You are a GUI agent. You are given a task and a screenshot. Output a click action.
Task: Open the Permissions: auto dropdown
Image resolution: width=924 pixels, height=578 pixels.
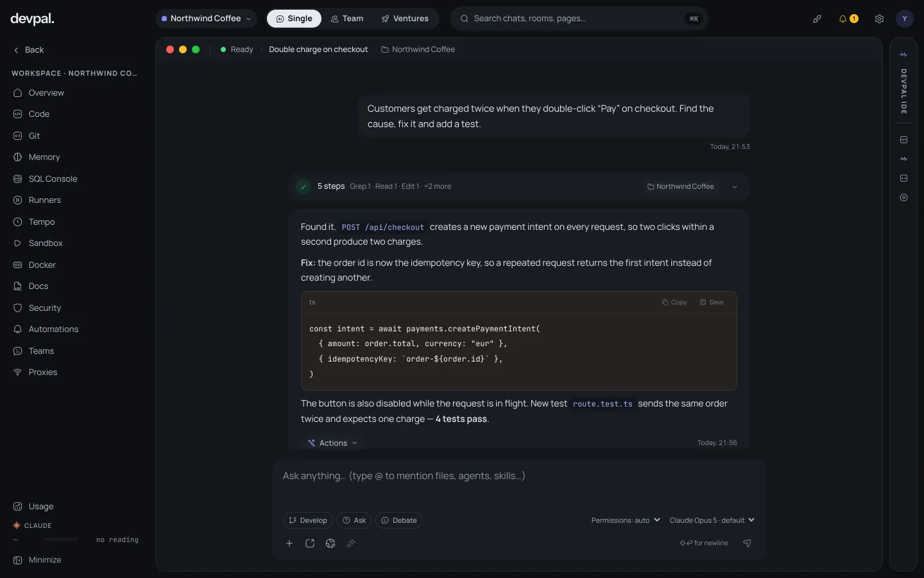pyautogui.click(x=626, y=521)
